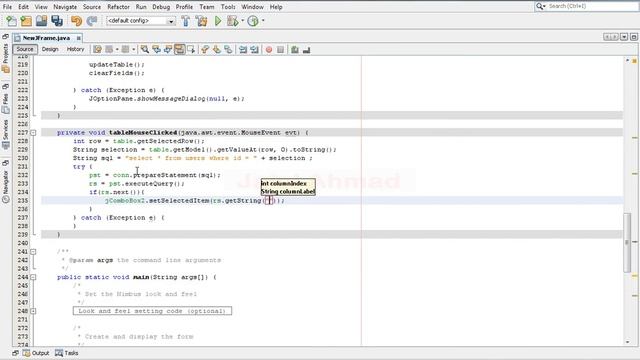This screenshot has width=640, height=360.
Task: Toggle Rectangular Selection icon
Action: click(x=191, y=49)
